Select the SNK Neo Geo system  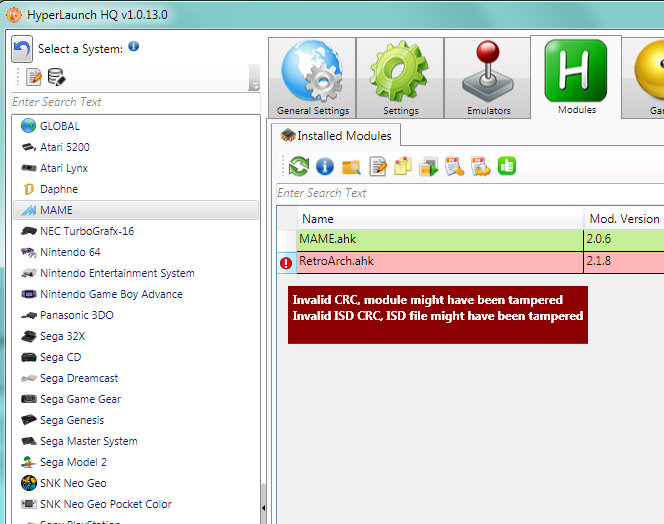point(136,483)
